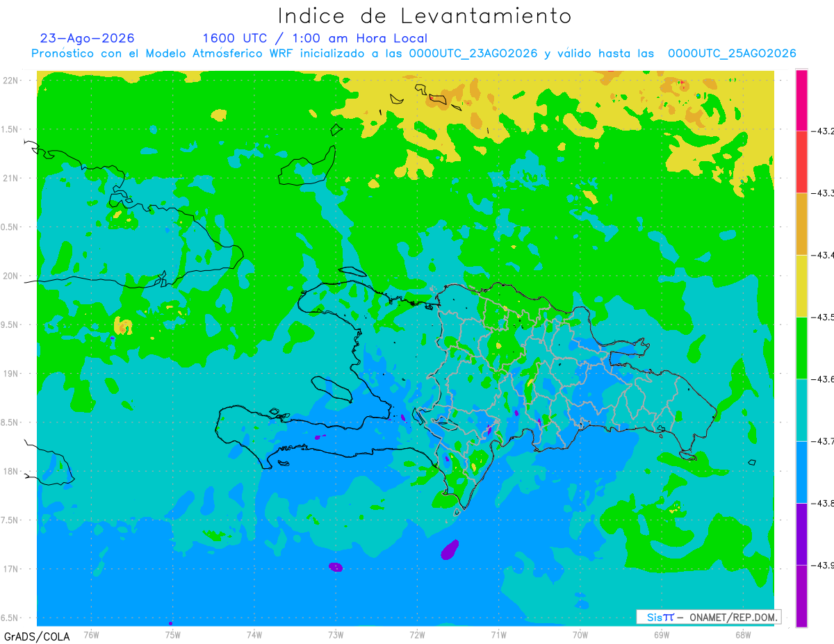Click the legend value '-43.2'
Viewport: 834px width, 644px height.
(x=823, y=131)
